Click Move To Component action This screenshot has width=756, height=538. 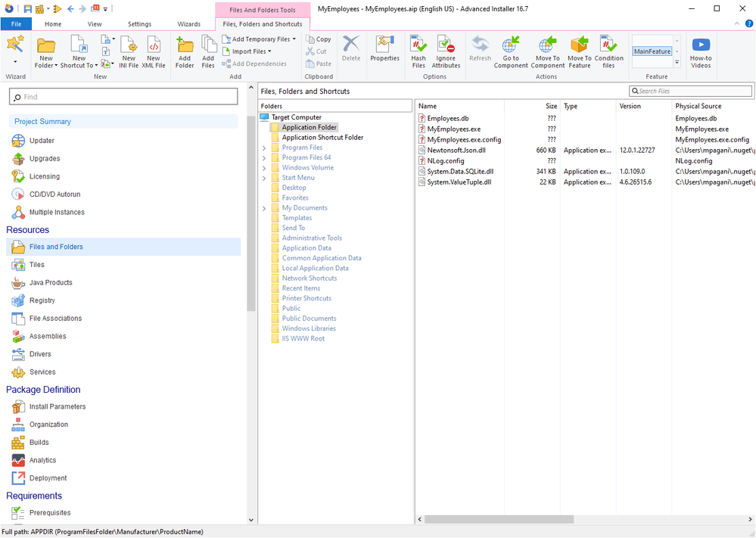547,51
